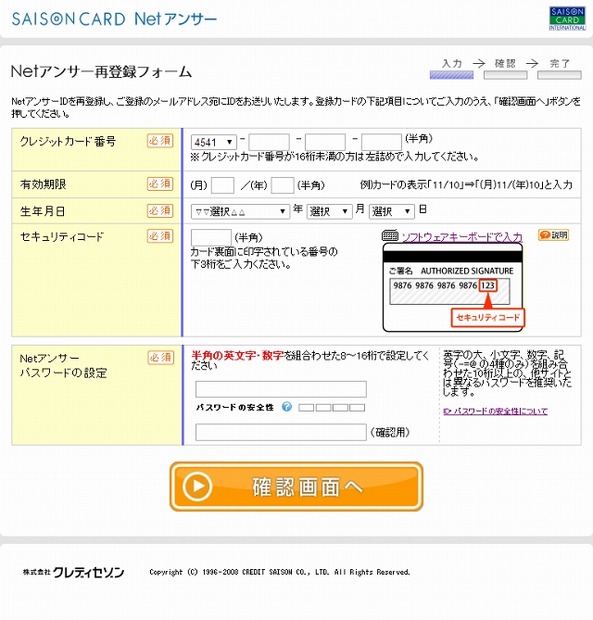This screenshot has height=620, width=593.
Task: Click the 123 code on card image
Action: (x=488, y=285)
